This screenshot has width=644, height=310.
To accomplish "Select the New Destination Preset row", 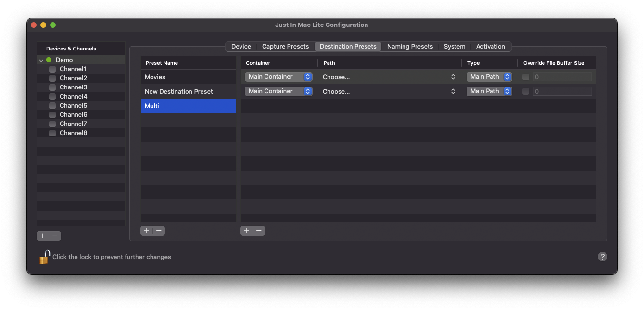I will click(x=189, y=91).
